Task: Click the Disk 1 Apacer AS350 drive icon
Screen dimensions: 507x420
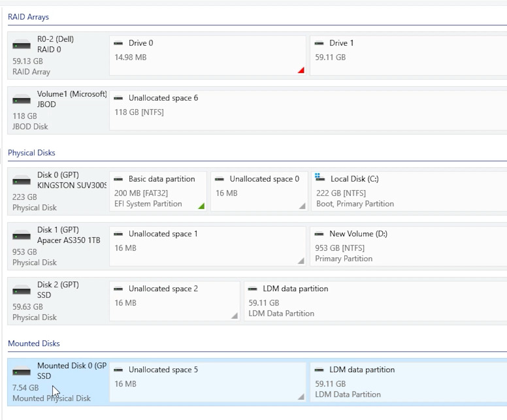Action: point(22,236)
